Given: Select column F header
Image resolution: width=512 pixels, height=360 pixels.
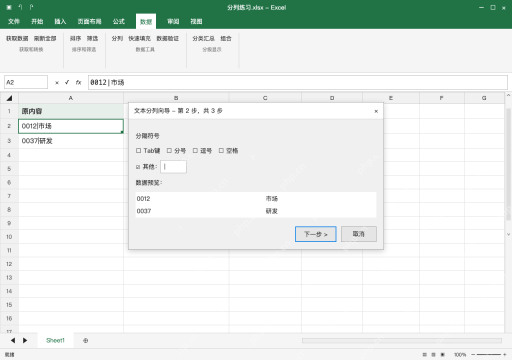Looking at the screenshot, I should [442, 98].
